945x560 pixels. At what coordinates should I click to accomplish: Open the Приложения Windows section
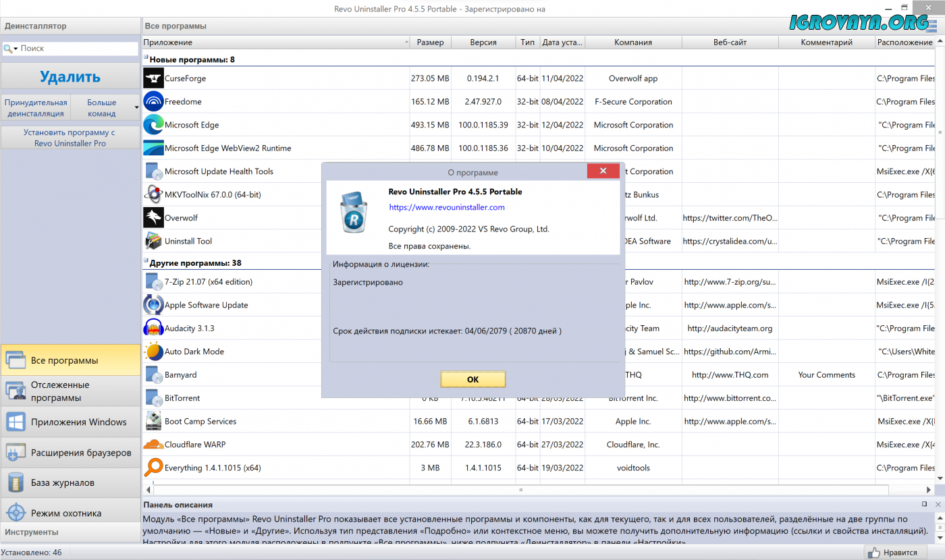click(x=70, y=422)
